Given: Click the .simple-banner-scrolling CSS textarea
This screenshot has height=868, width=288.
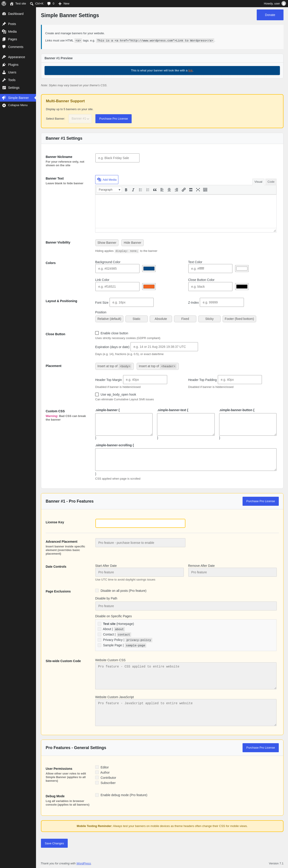Looking at the screenshot, I should [186, 459].
